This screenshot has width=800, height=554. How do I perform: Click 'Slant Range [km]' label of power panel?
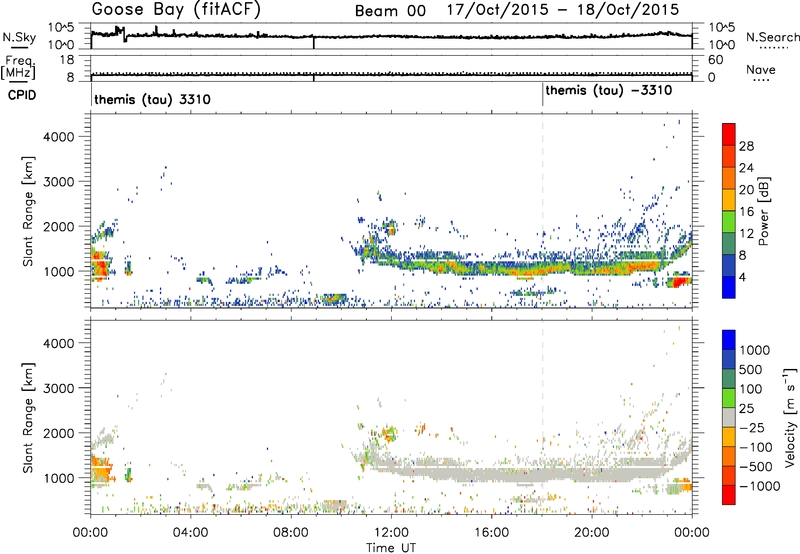(x=28, y=211)
